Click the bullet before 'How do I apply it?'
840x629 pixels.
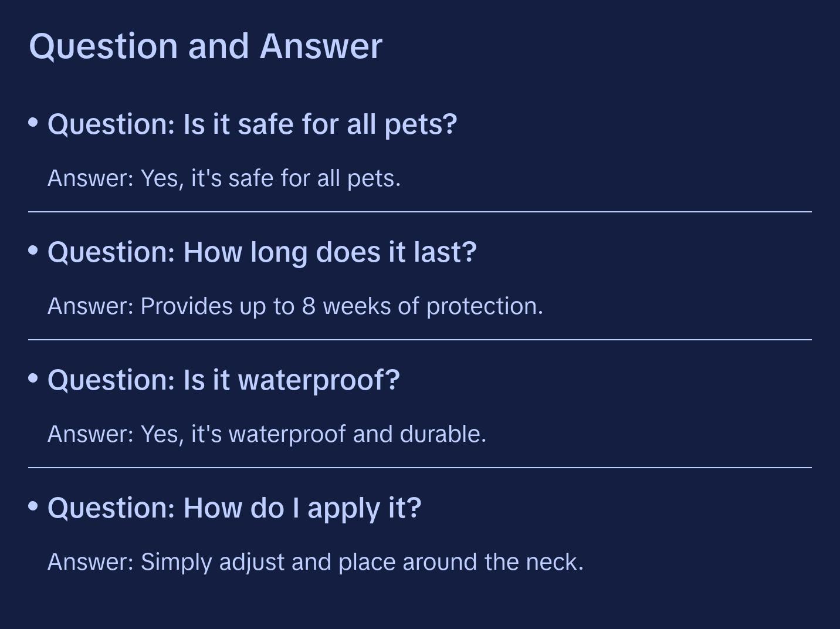point(33,506)
